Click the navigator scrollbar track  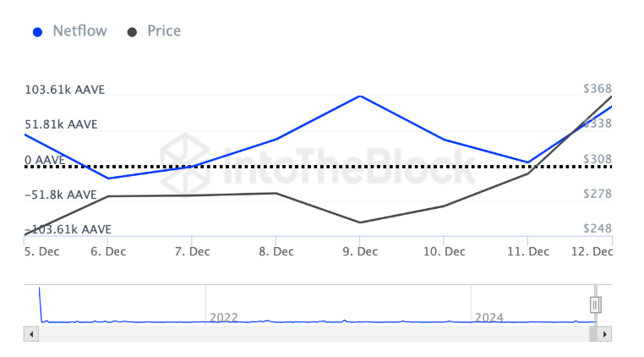pos(313,333)
